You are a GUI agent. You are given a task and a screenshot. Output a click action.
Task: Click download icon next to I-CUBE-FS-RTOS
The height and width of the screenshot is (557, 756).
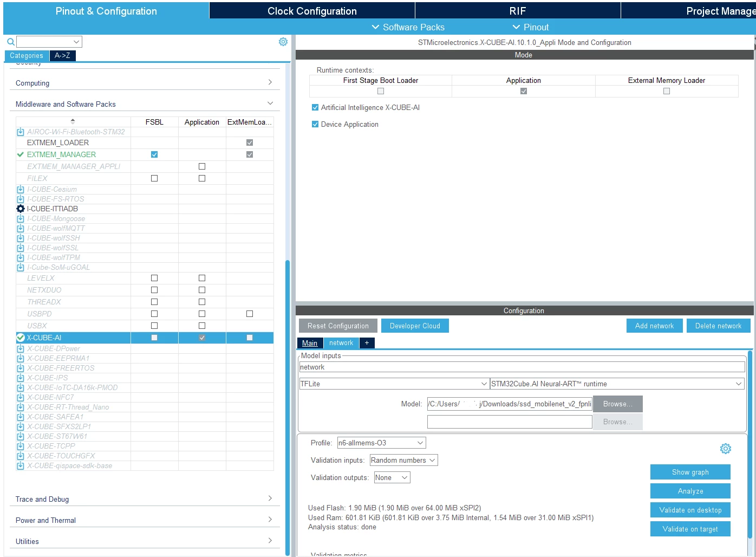click(x=21, y=199)
